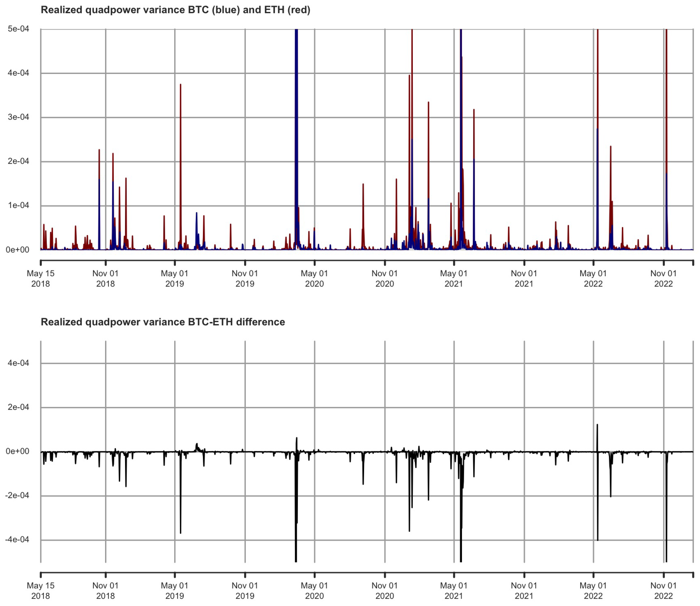Click the top chart title text
This screenshot has width=700, height=606.
pyautogui.click(x=175, y=10)
